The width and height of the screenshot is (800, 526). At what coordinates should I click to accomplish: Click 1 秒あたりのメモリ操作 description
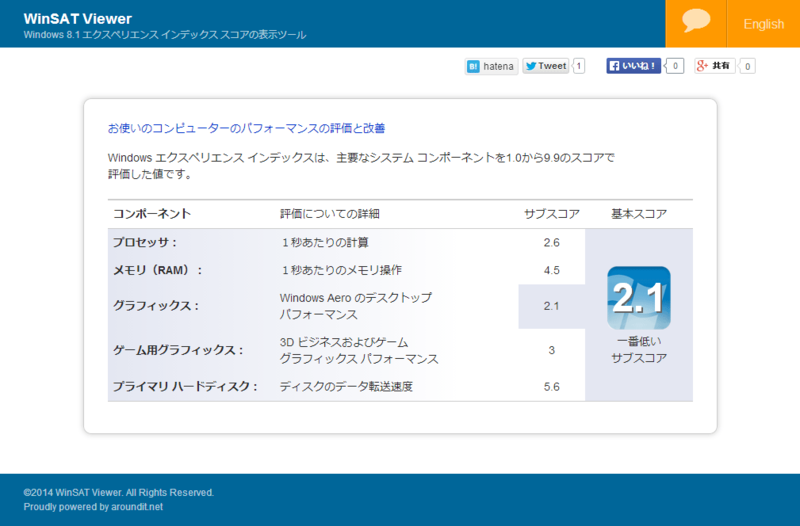point(341,270)
